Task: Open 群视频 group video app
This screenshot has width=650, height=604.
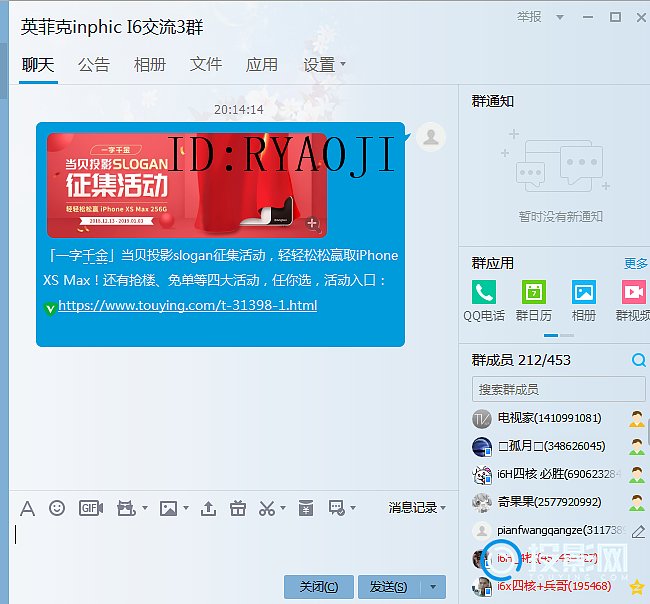Action: point(633,301)
